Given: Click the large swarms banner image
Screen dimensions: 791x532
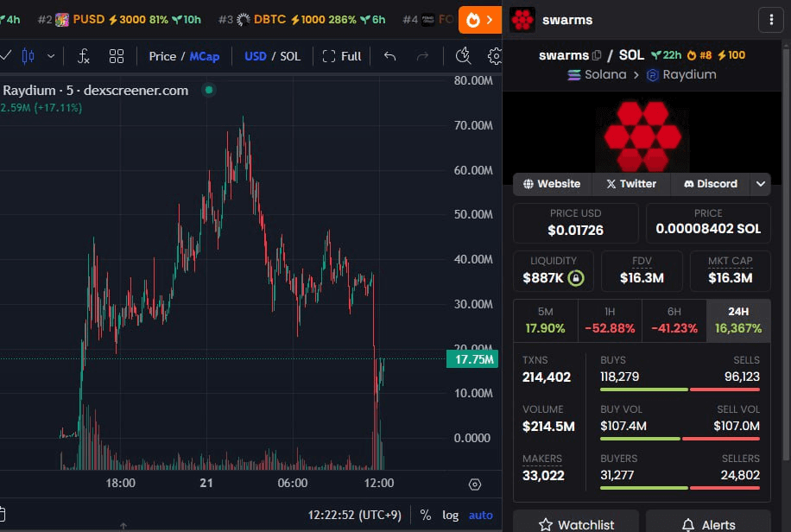Looking at the screenshot, I should [642, 136].
